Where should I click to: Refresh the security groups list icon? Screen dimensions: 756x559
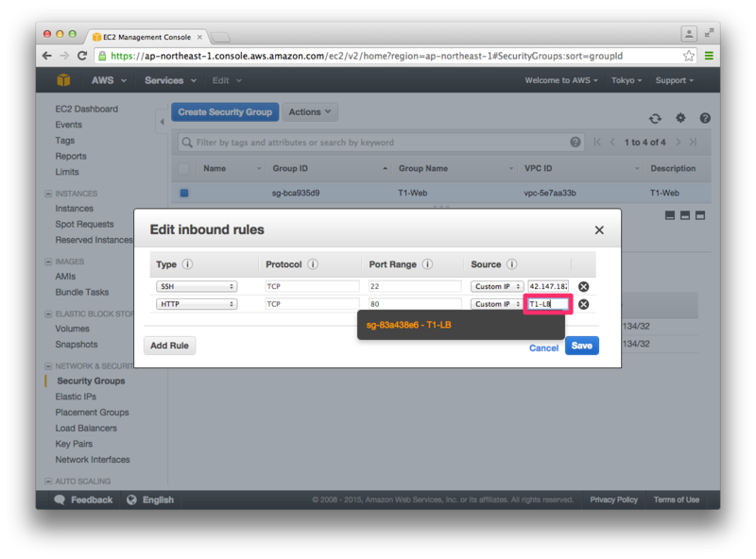(x=655, y=118)
